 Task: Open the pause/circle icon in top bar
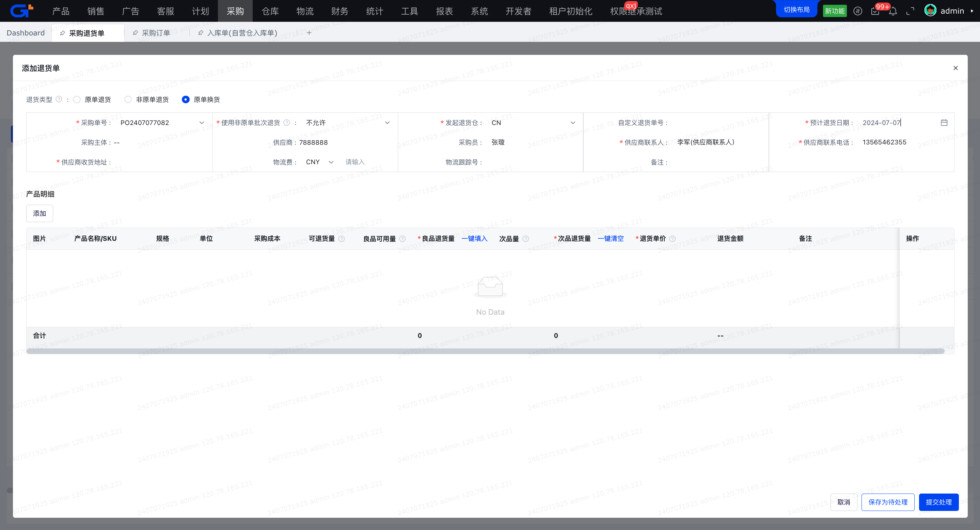pyautogui.click(x=857, y=11)
